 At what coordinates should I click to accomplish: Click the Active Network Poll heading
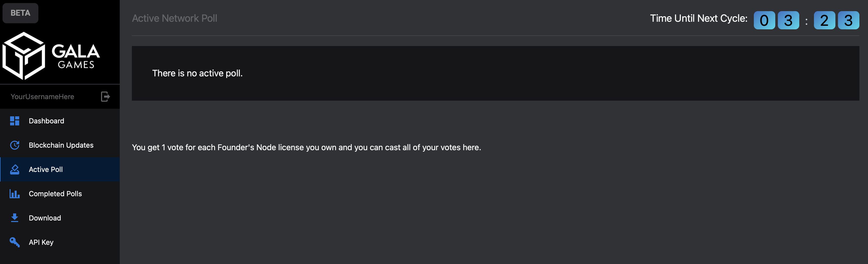coord(175,18)
